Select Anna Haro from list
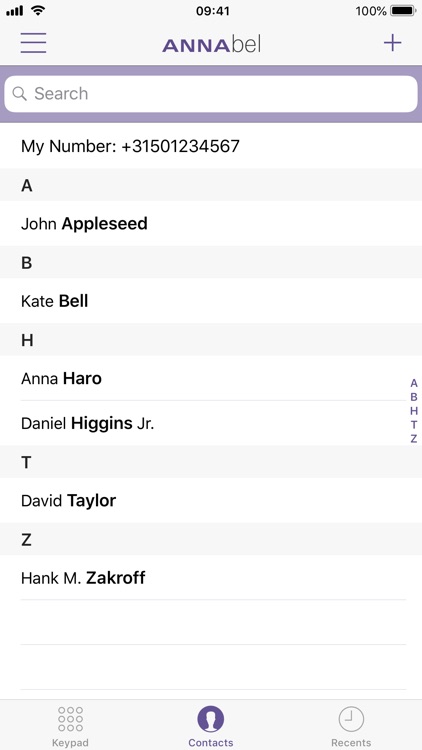 tap(211, 378)
